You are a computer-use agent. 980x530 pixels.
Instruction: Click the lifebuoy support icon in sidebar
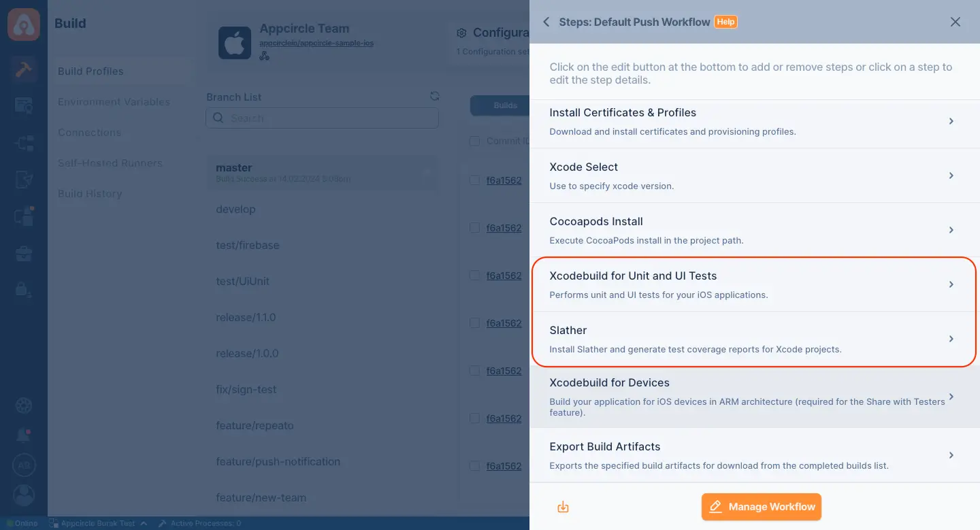[24, 406]
